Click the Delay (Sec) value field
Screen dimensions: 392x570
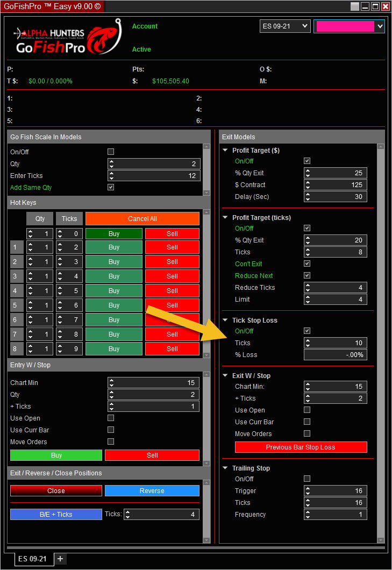336,196
